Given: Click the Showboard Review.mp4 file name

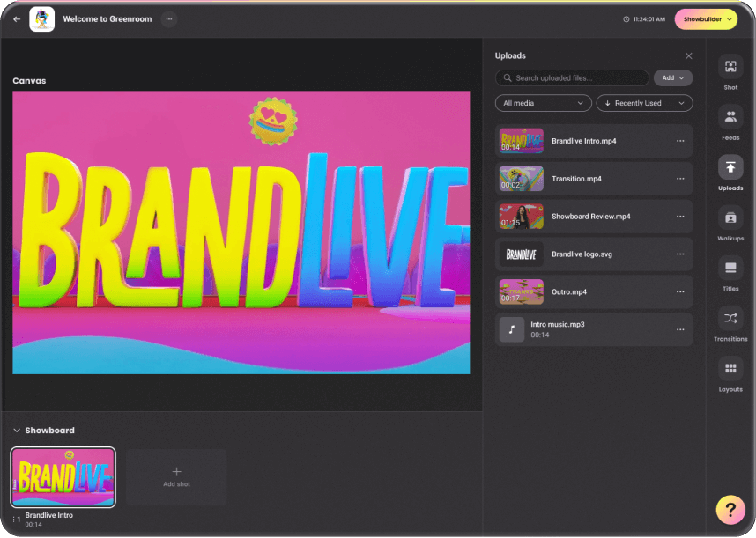Looking at the screenshot, I should click(591, 217).
